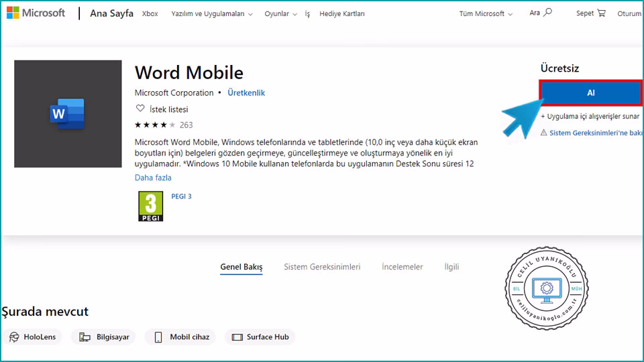Click the HoloLens device icon
The image size is (644, 362).
point(14,337)
